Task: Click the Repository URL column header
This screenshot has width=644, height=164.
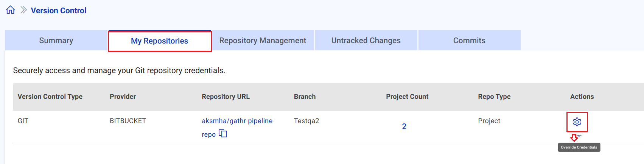Action: 226,97
